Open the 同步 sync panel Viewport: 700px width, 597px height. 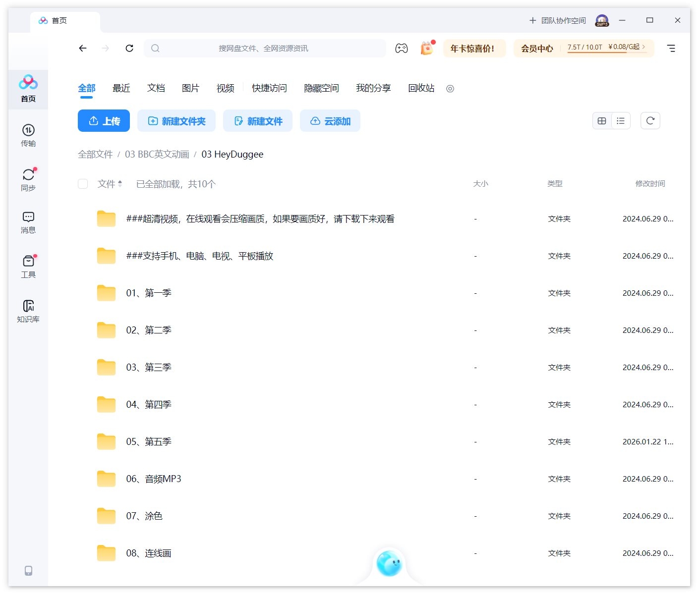(28, 179)
